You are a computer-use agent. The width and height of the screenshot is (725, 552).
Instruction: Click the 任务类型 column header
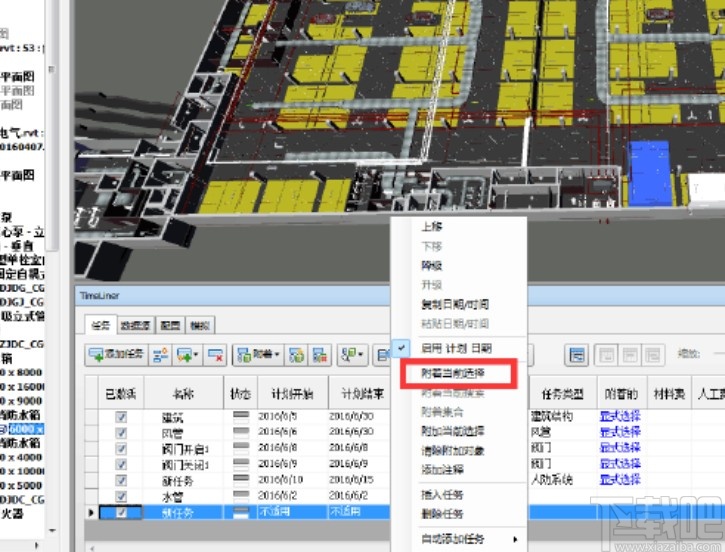[x=563, y=394]
